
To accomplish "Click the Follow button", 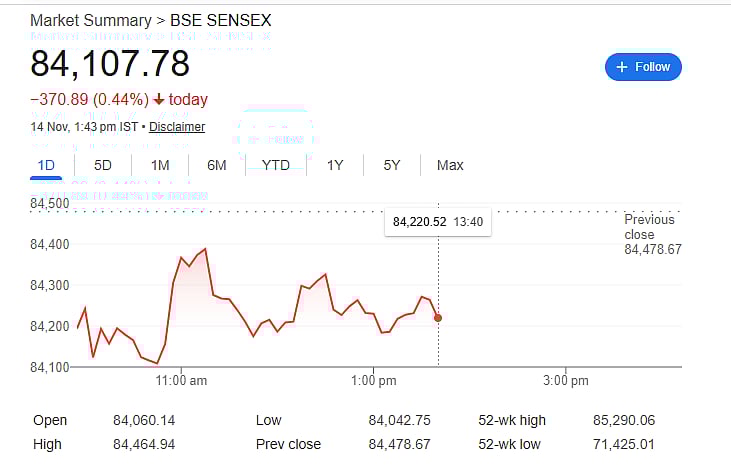I will (643, 67).
